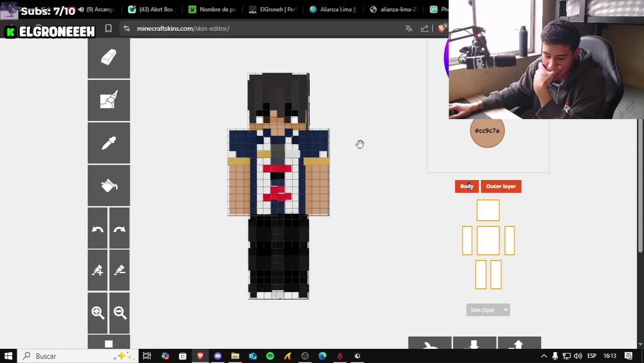Click the share page icon

(425, 29)
